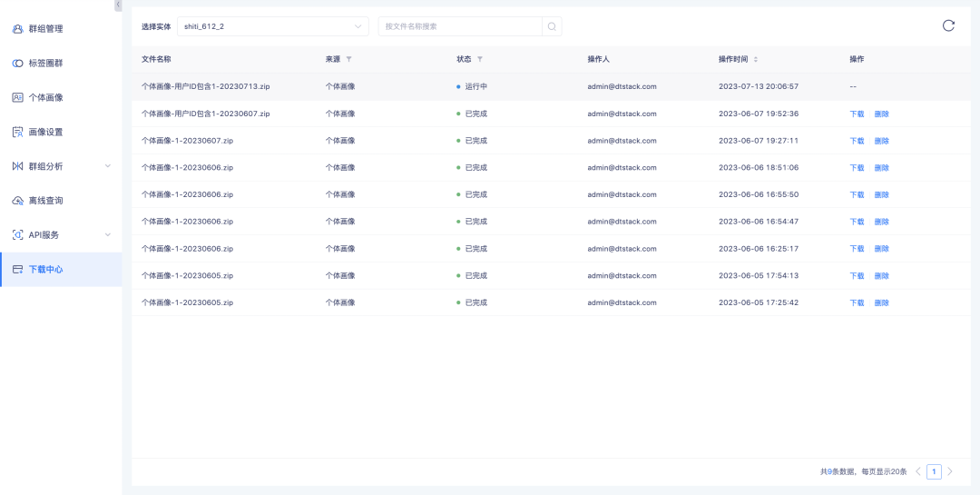Collapse the sidebar with the arrow handle

118,5
